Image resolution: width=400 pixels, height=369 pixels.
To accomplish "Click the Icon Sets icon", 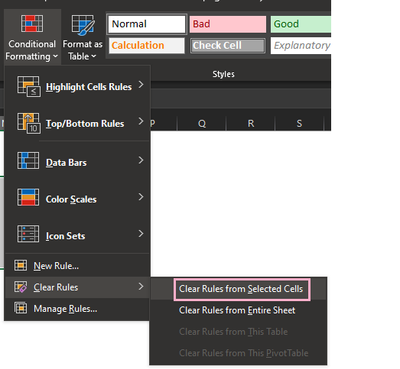I will coord(28,234).
